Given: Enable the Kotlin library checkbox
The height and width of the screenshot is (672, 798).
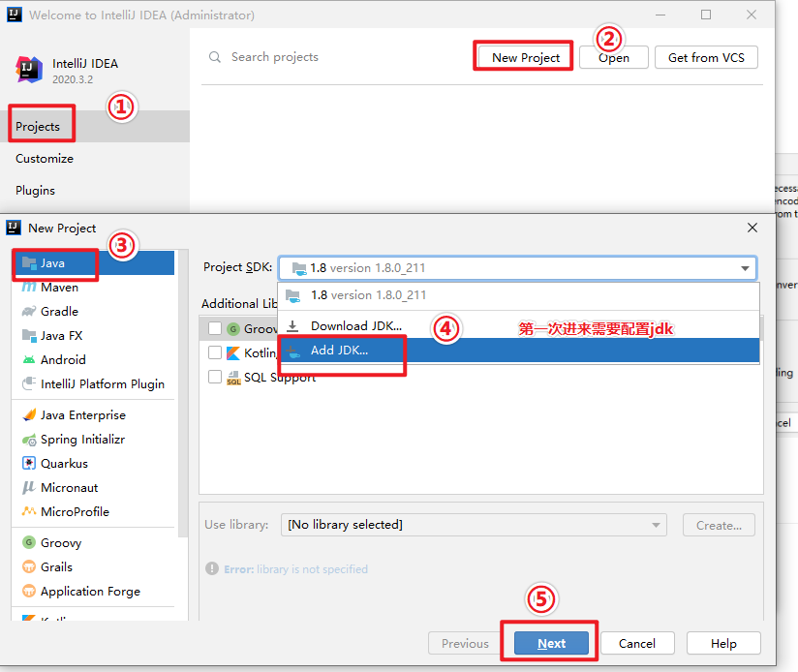Looking at the screenshot, I should point(215,352).
